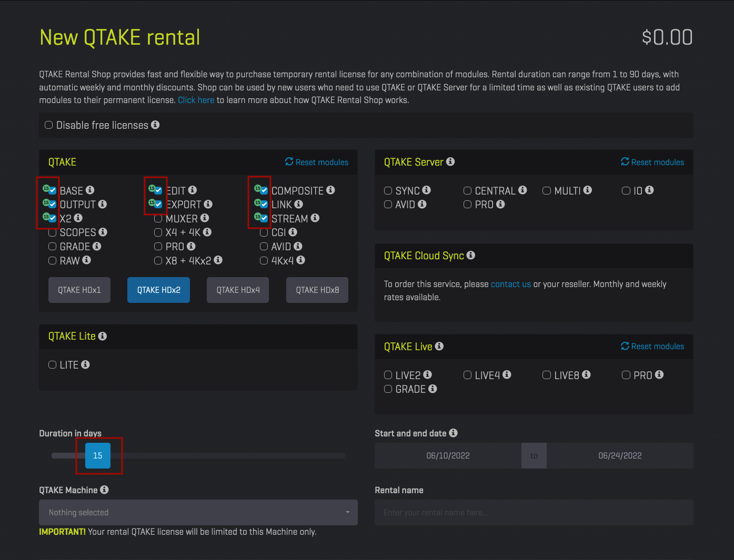Image resolution: width=734 pixels, height=560 pixels.
Task: Follow the Click here link
Action: coord(196,100)
